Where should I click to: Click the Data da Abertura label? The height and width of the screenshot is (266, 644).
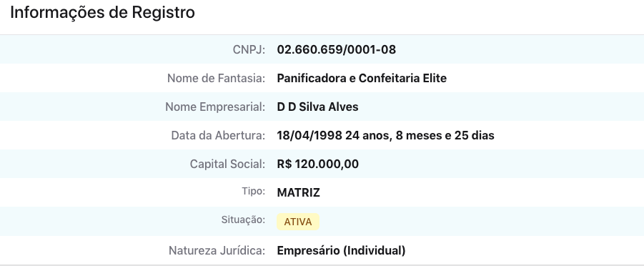click(218, 135)
